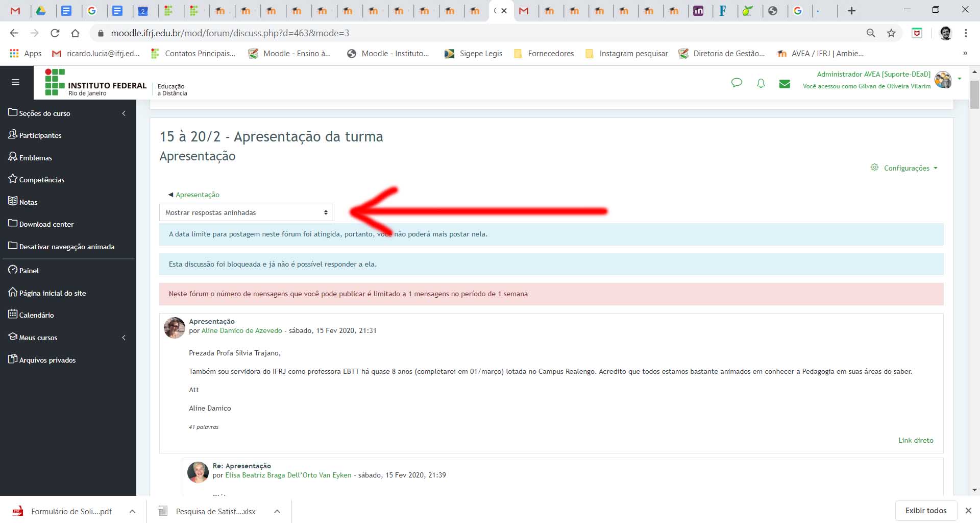The image size is (980, 526).
Task: Open a new browser tab
Action: pos(851,11)
